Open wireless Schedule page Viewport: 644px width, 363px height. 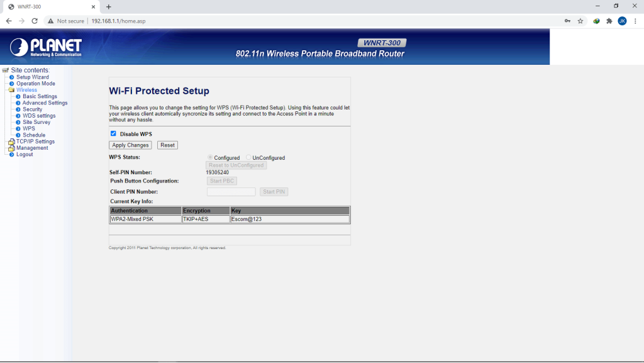[34, 135]
